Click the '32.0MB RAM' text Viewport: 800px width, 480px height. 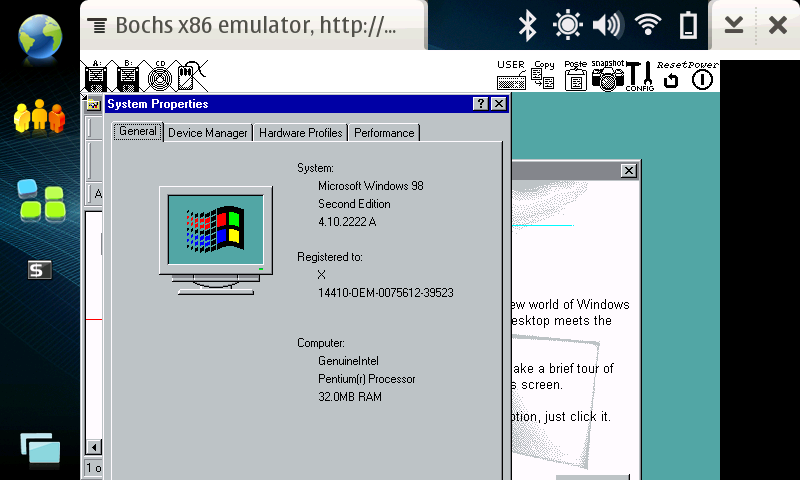coord(350,397)
